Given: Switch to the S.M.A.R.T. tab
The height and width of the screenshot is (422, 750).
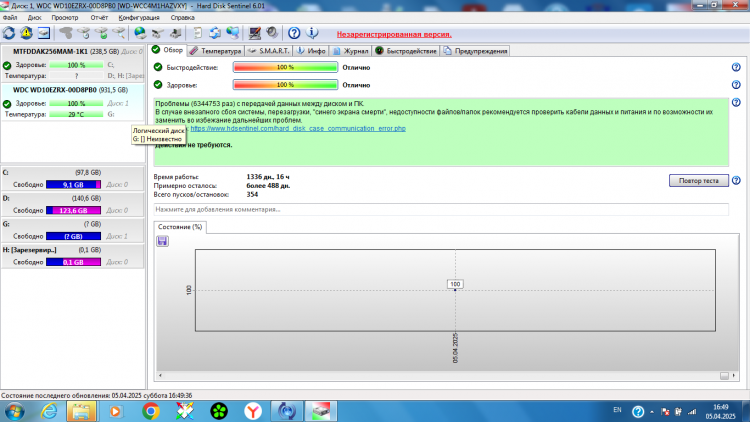Looking at the screenshot, I should coord(269,51).
